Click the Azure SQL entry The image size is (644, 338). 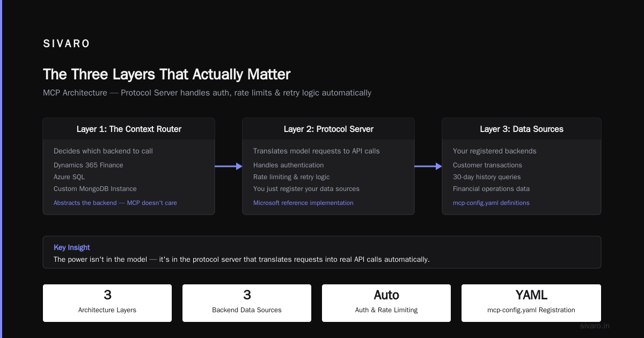(x=69, y=177)
